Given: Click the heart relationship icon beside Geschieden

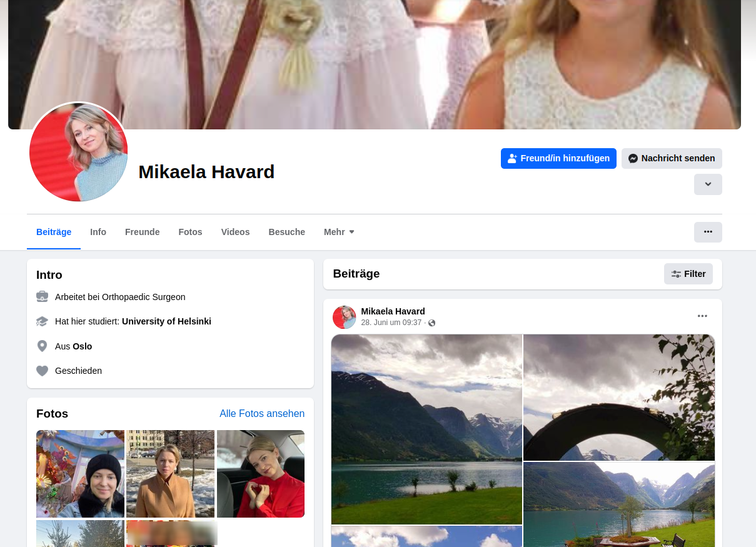Looking at the screenshot, I should (x=42, y=371).
